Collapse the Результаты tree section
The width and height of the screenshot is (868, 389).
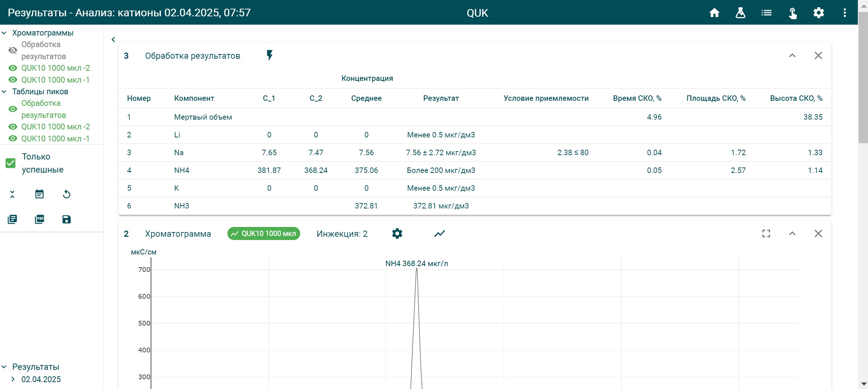click(x=4, y=367)
